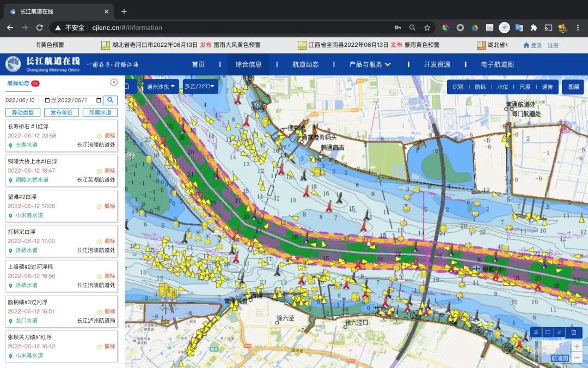Bookmark this page with the star icon
The image size is (588, 368).
click(427, 27)
